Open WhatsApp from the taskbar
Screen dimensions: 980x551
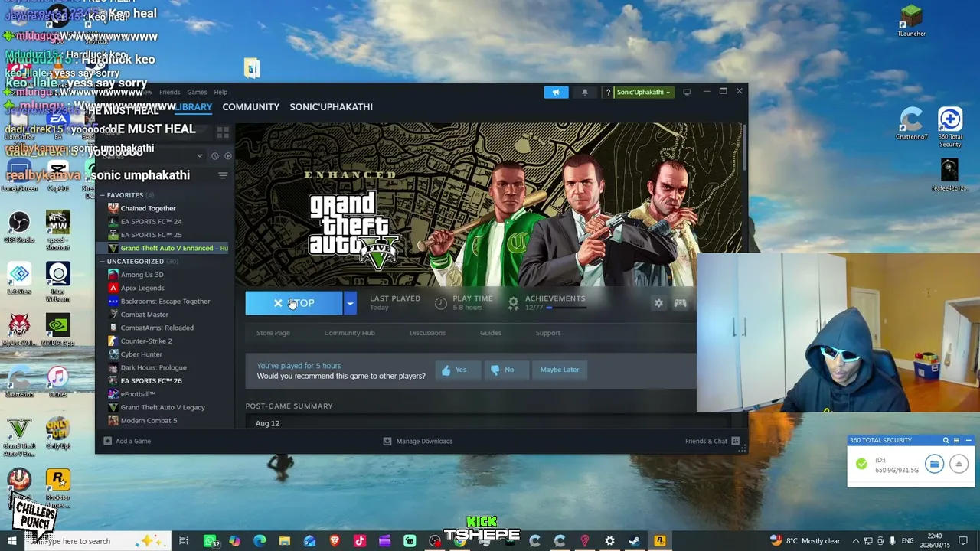pos(210,541)
